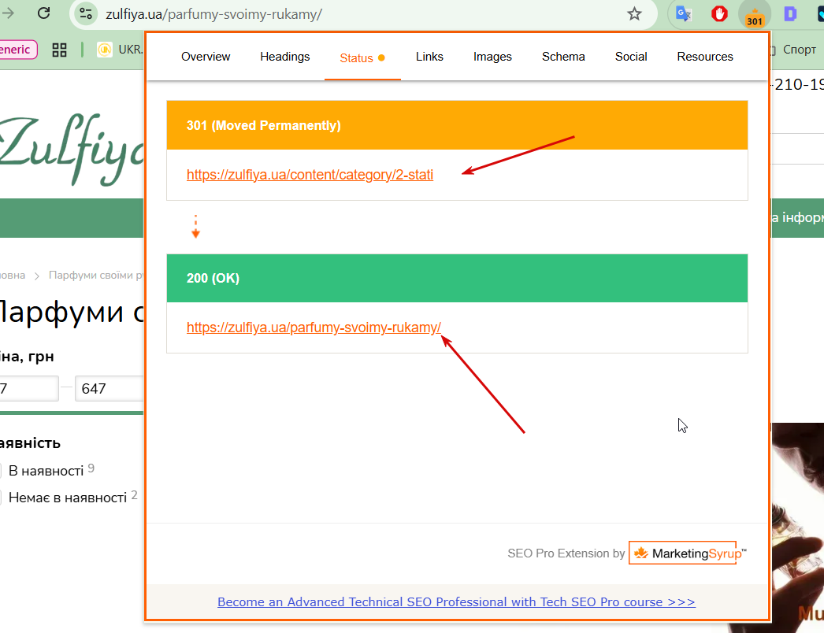Switch to the Links tab
This screenshot has width=824, height=644.
(429, 57)
